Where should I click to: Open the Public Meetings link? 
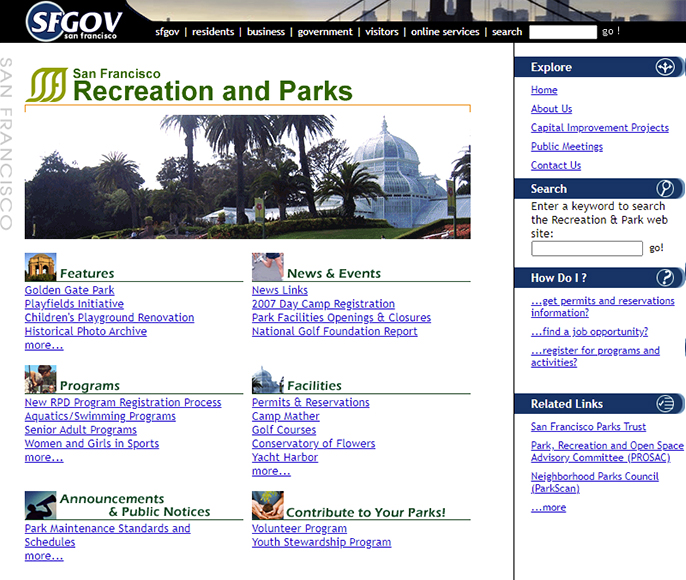(567, 147)
